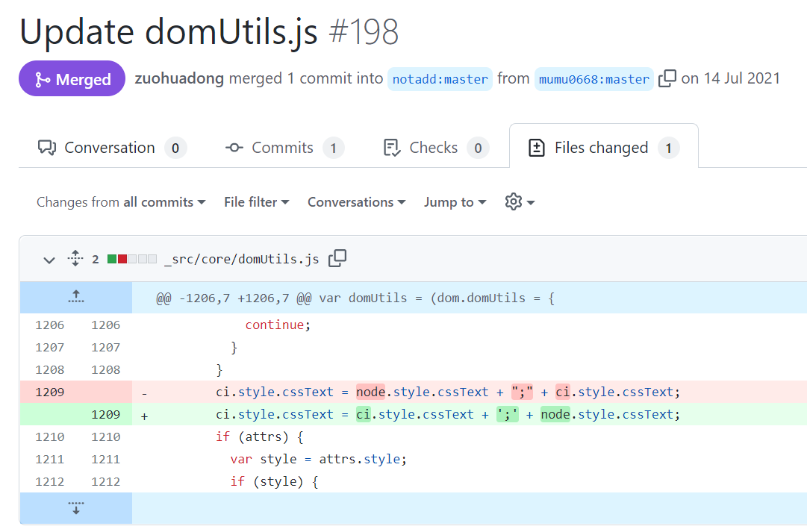Click the 'if (attrs) {' code line
Viewport: 807px width, 532px height.
click(259, 436)
